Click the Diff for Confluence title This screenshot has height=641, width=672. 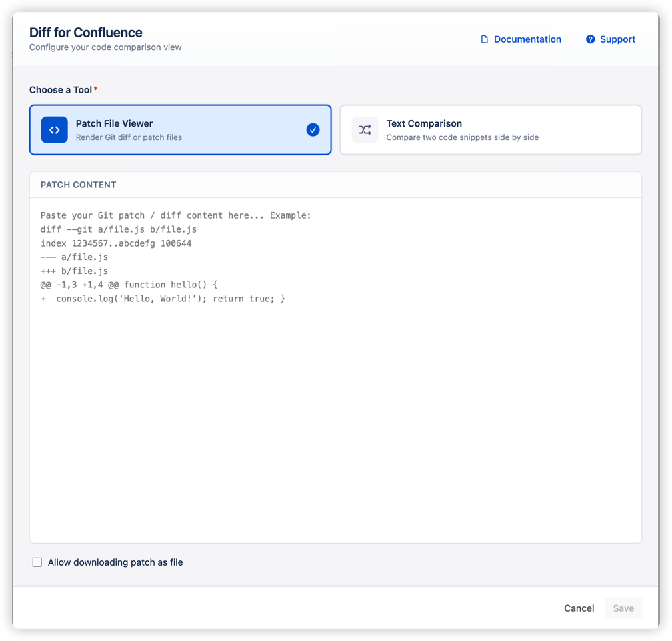pos(85,32)
